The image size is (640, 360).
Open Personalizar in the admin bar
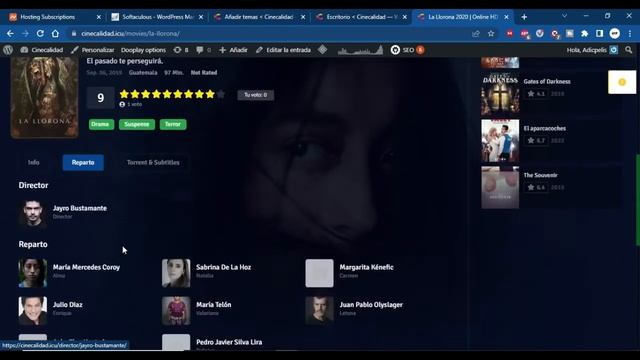pyautogui.click(x=92, y=50)
